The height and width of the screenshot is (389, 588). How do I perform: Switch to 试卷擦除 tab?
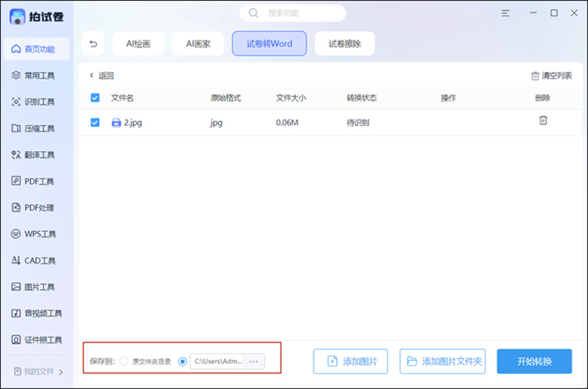344,44
